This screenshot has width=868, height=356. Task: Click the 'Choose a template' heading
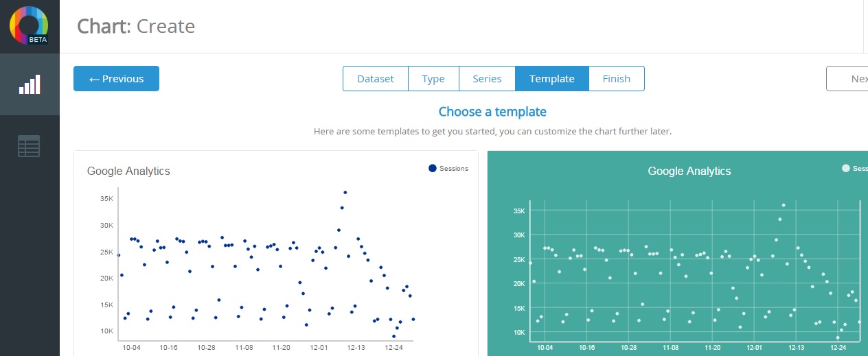coord(492,112)
